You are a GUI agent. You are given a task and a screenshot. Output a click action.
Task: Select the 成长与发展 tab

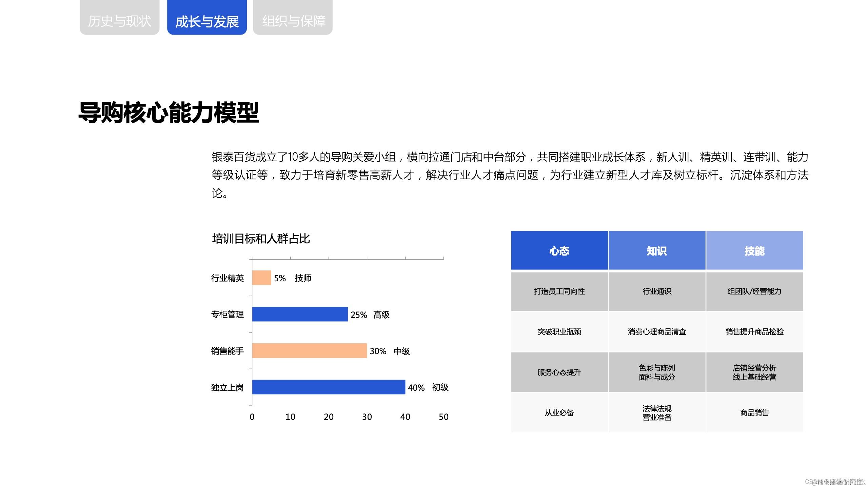click(x=207, y=20)
